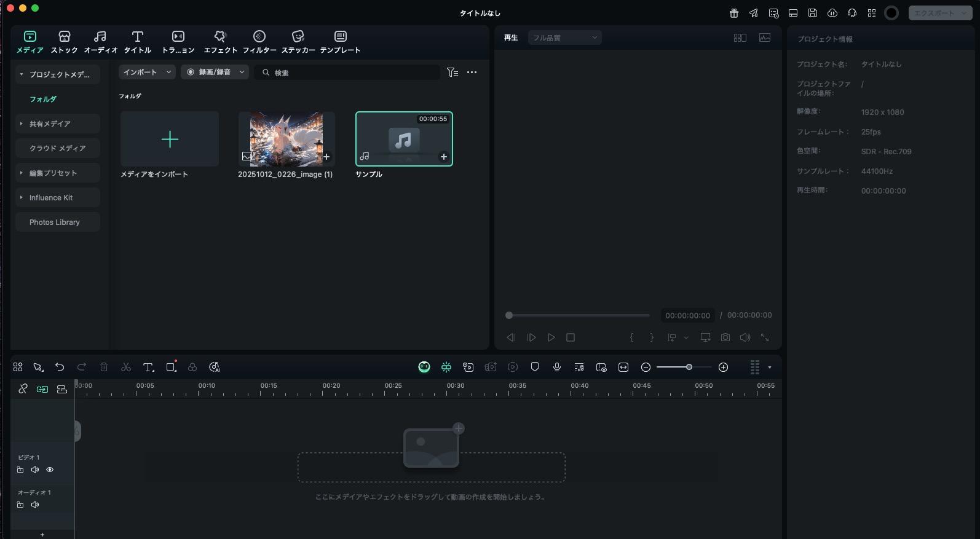The height and width of the screenshot is (539, 980).
Task: Click the filter sort icon beside search
Action: click(452, 73)
